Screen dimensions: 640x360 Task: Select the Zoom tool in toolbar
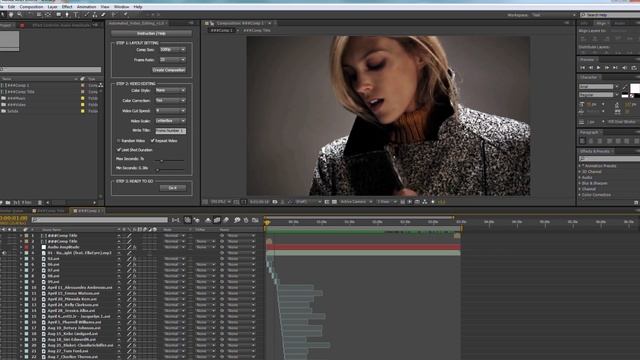(x=20, y=15)
